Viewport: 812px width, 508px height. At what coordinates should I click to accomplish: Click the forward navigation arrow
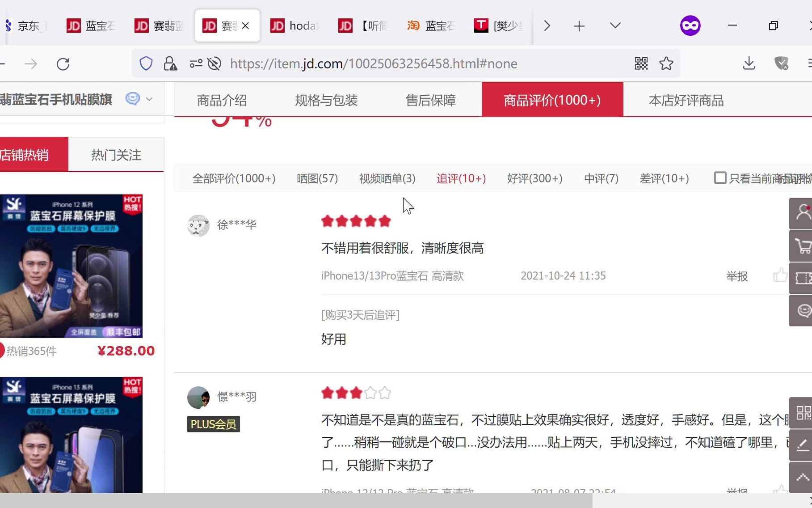coord(31,64)
